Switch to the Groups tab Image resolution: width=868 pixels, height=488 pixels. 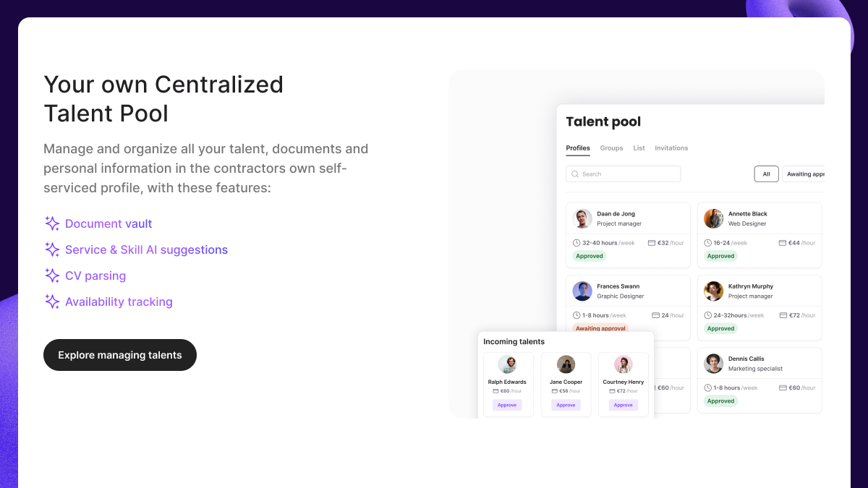611,147
